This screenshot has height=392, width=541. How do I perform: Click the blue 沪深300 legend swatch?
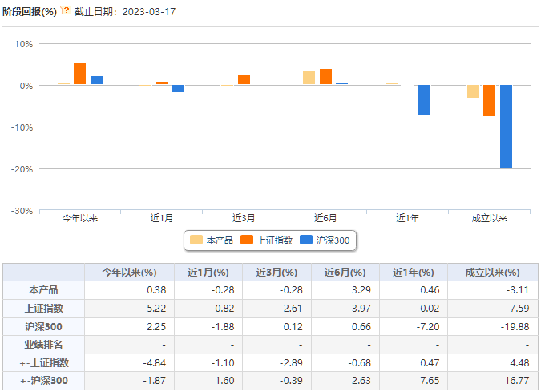(306, 240)
